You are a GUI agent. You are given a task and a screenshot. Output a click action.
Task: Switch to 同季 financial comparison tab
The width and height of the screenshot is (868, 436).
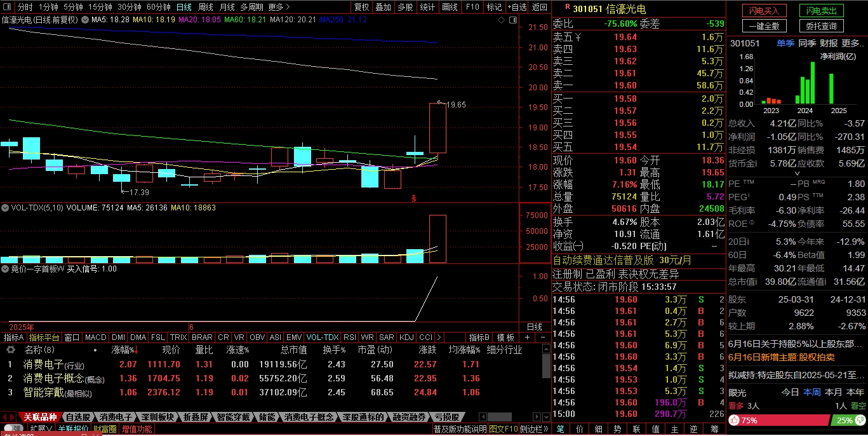807,43
